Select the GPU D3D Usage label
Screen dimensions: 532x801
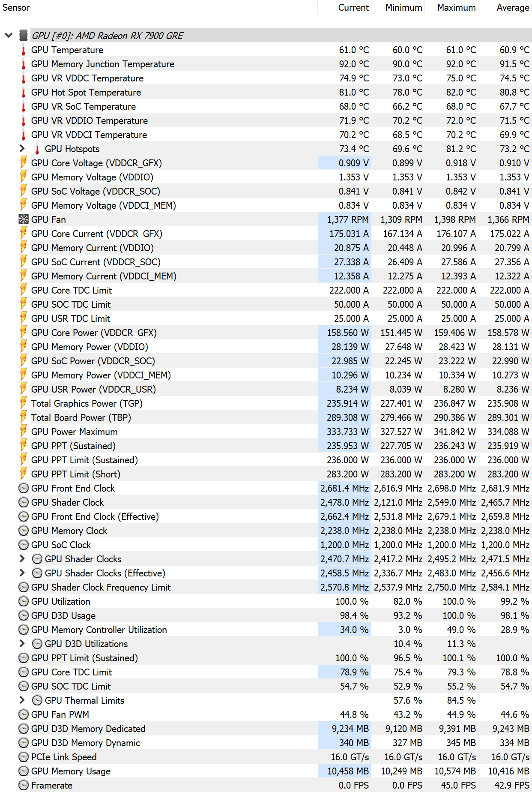click(x=63, y=615)
